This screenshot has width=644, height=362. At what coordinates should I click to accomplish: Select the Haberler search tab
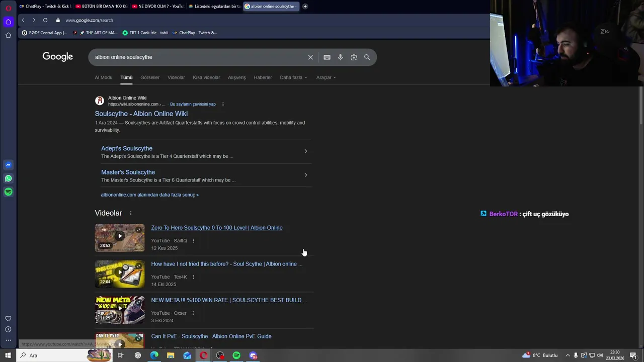(x=263, y=77)
